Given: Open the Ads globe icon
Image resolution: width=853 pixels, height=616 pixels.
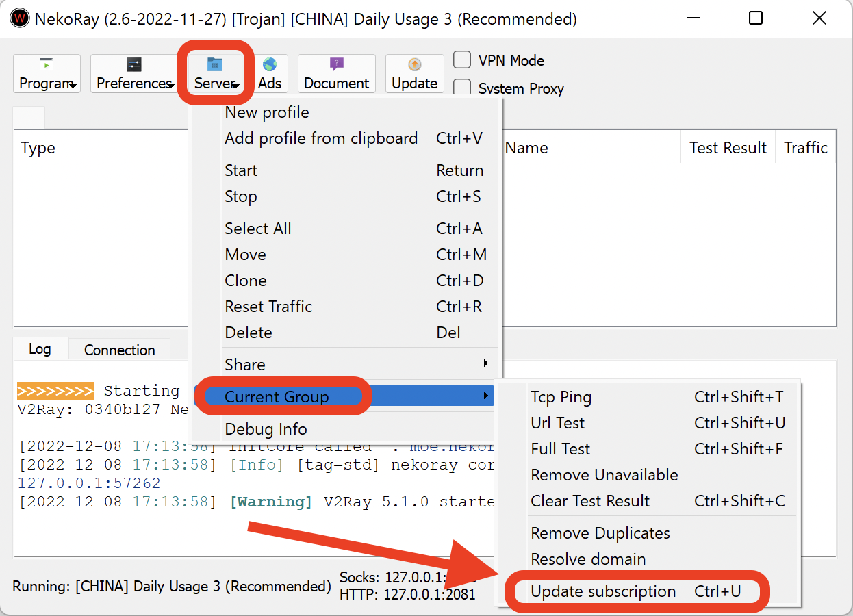Looking at the screenshot, I should [270, 66].
